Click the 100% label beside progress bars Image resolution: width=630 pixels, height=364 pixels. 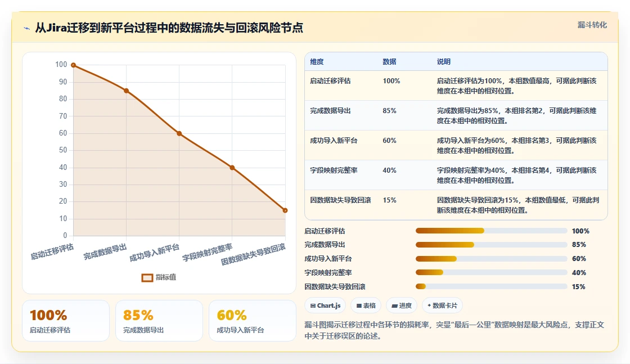coord(580,231)
